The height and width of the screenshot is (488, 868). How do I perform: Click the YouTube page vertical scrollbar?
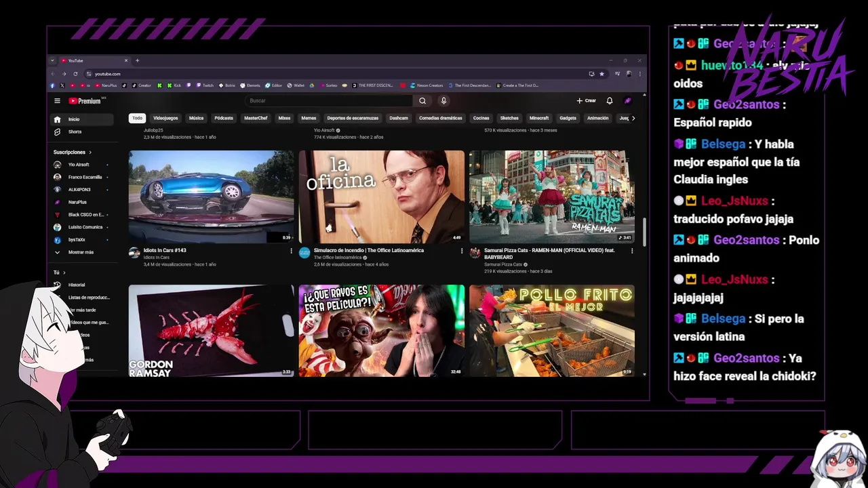644,232
